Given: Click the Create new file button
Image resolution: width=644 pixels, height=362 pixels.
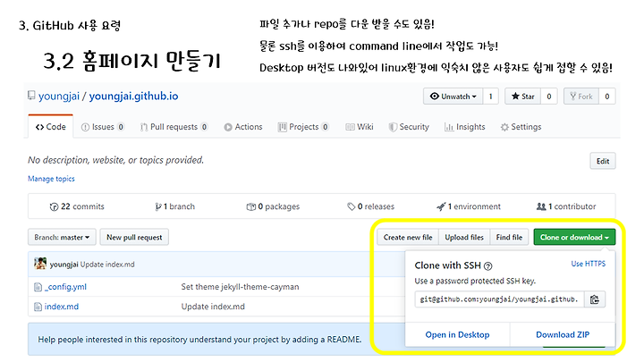Looking at the screenshot, I should tap(408, 237).
